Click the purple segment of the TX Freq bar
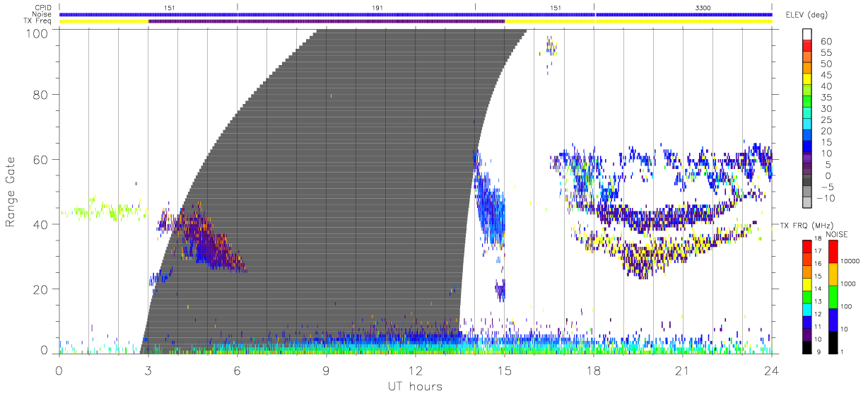 click(x=327, y=21)
